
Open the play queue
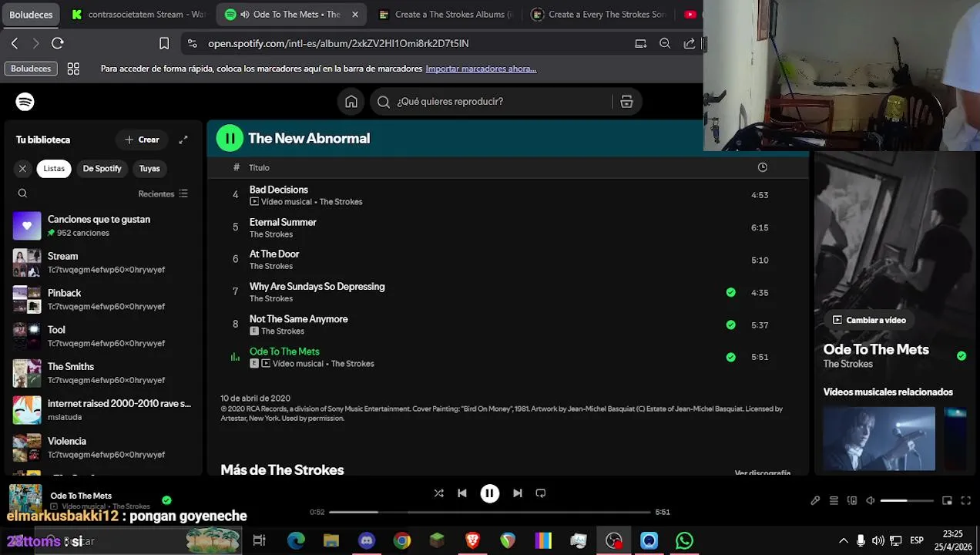[834, 500]
